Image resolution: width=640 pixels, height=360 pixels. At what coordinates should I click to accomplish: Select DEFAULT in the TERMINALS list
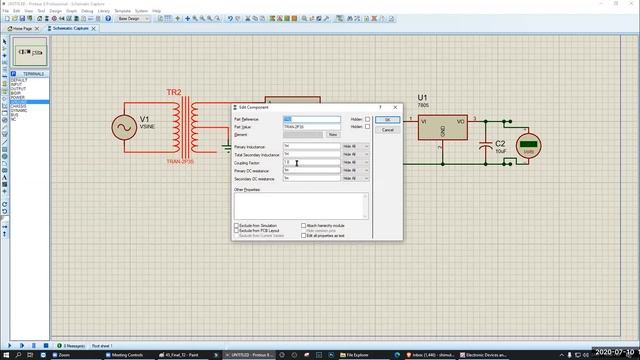(x=19, y=80)
